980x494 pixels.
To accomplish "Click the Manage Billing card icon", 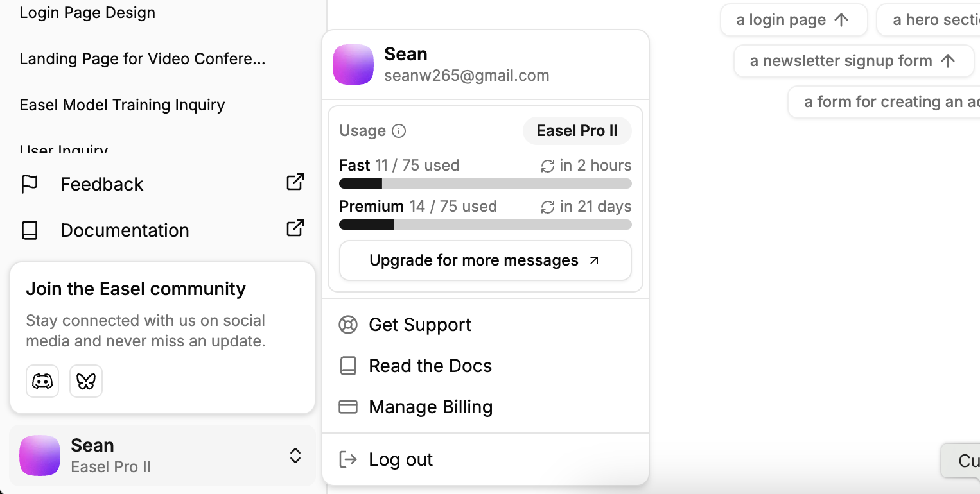I will 347,407.
